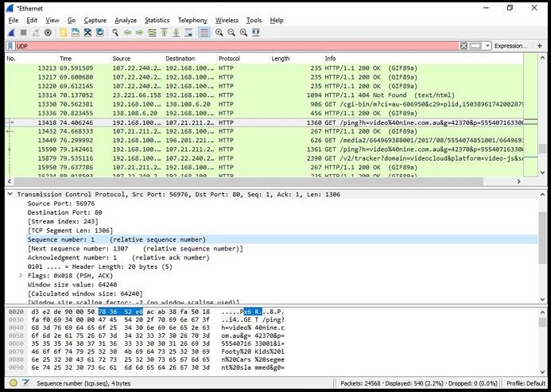Save this capture file
The height and width of the screenshot is (392, 551).
pos(76,33)
